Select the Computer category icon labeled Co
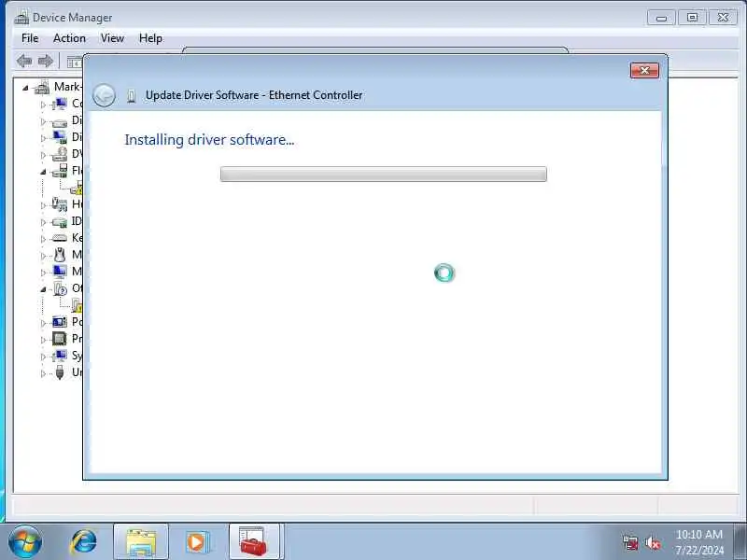 click(60, 104)
